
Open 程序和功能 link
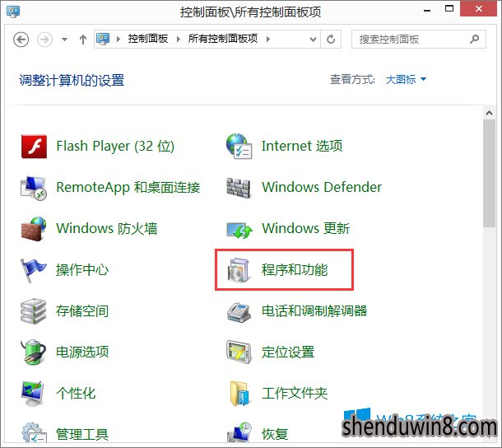point(295,270)
